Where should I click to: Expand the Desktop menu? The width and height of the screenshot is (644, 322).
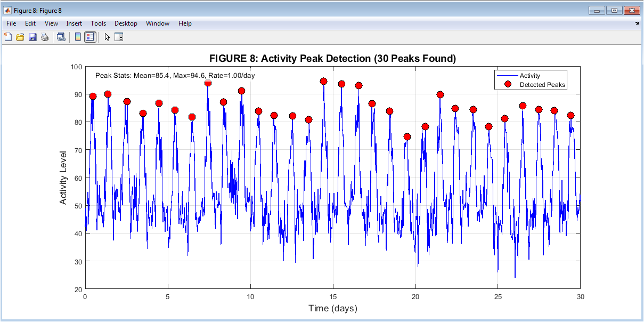coord(126,23)
